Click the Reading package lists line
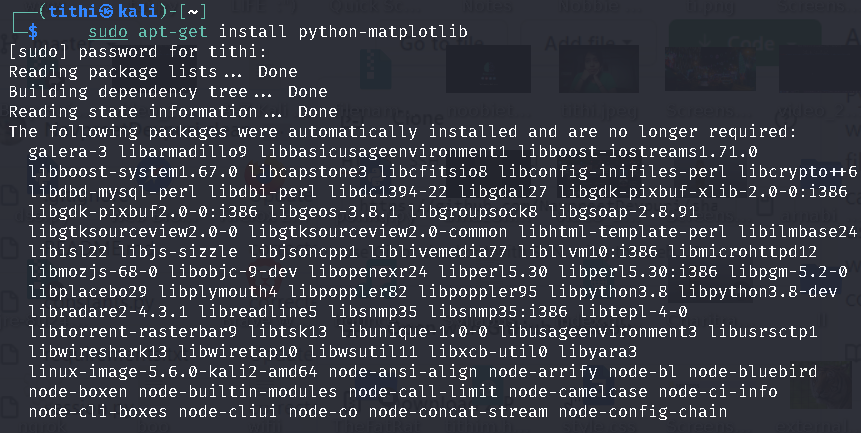Image resolution: width=861 pixels, height=433 pixels. coord(152,72)
